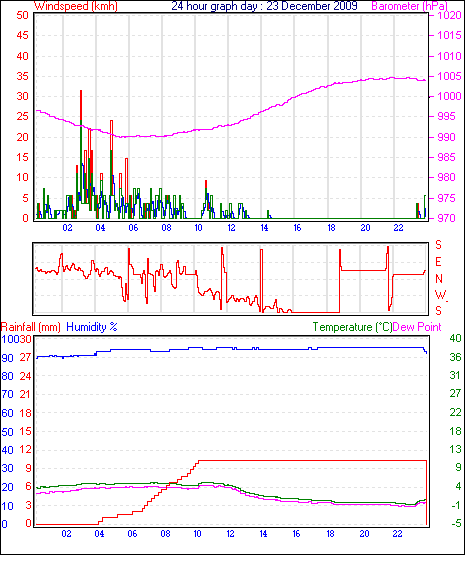This screenshot has width=466, height=566.
Task: Click the Windspeed (kmh) axis label
Action: click(75, 6)
